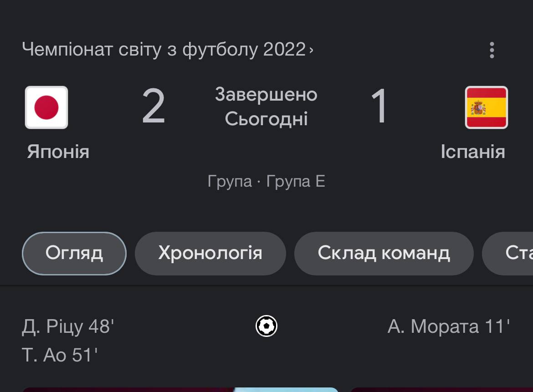Open the Склад команд tab
Screen dimensions: 533x392
[384, 253]
